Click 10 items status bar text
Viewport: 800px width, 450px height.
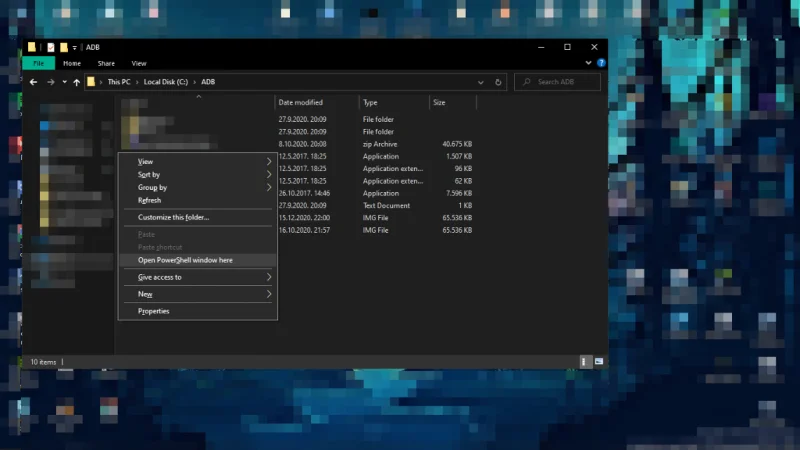[x=43, y=362]
